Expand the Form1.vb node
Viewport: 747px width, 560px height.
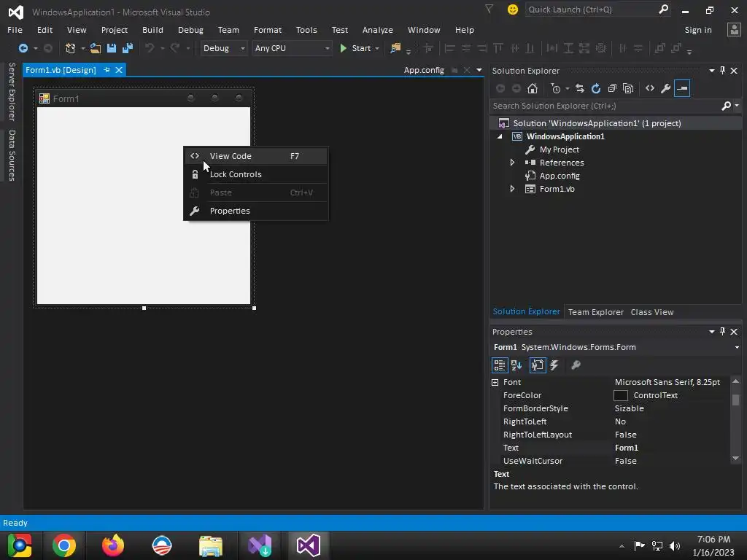(x=512, y=189)
